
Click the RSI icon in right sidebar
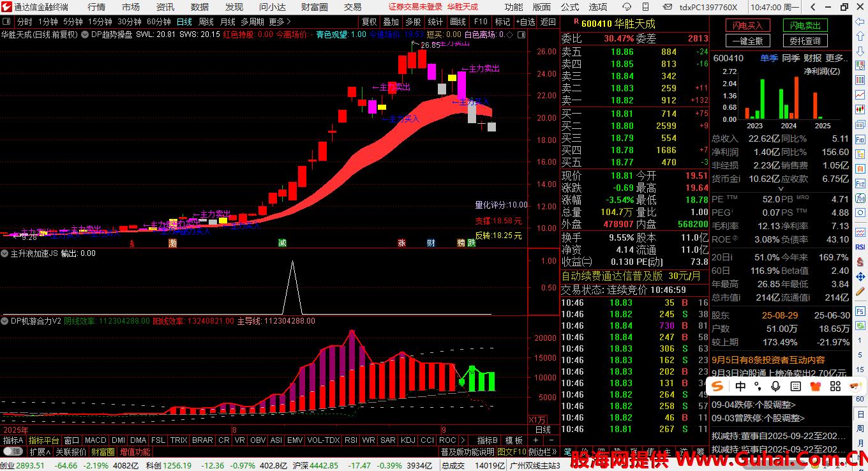coord(860,247)
